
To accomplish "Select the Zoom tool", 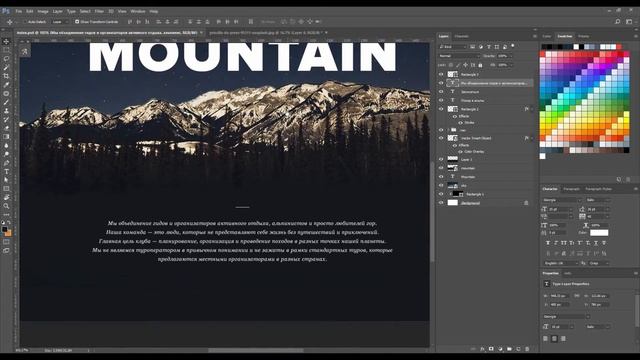I will coord(6,206).
